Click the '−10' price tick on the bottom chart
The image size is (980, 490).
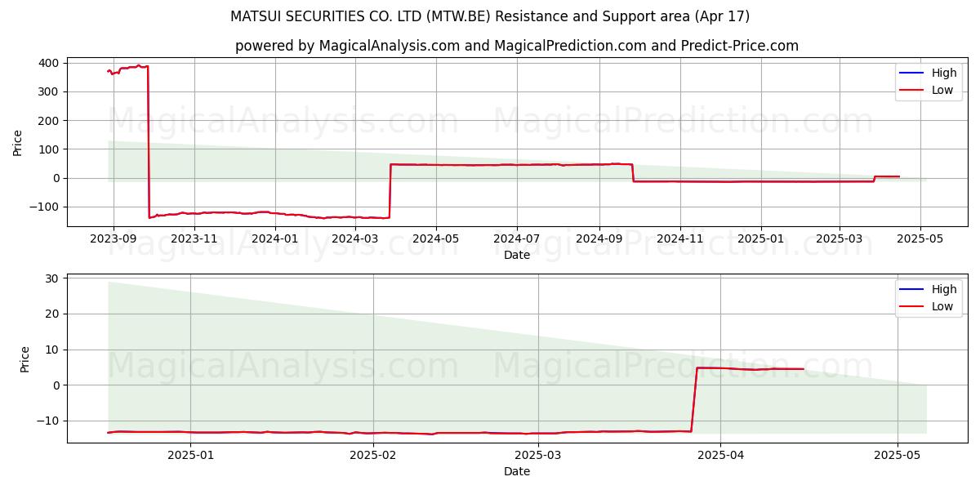pyautogui.click(x=48, y=421)
